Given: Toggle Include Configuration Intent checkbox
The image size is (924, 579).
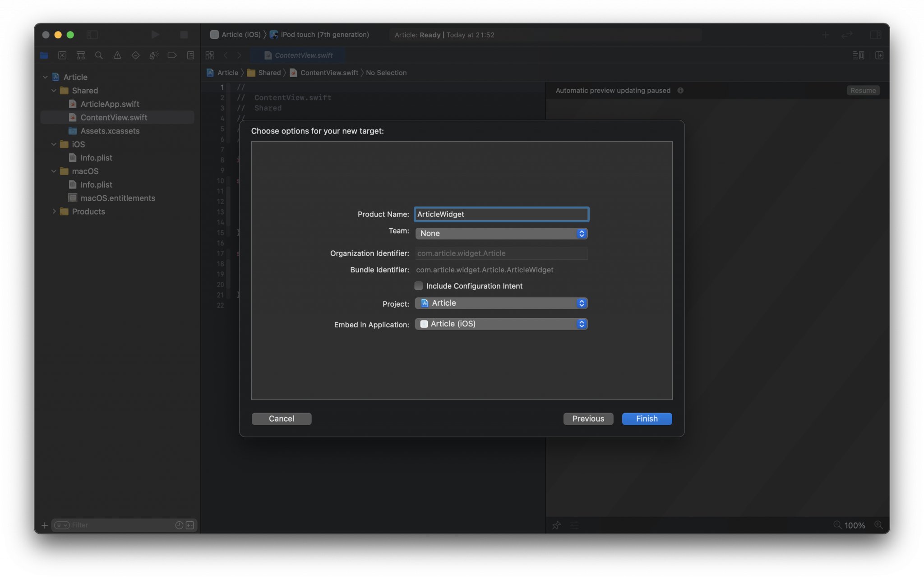Looking at the screenshot, I should coord(418,285).
